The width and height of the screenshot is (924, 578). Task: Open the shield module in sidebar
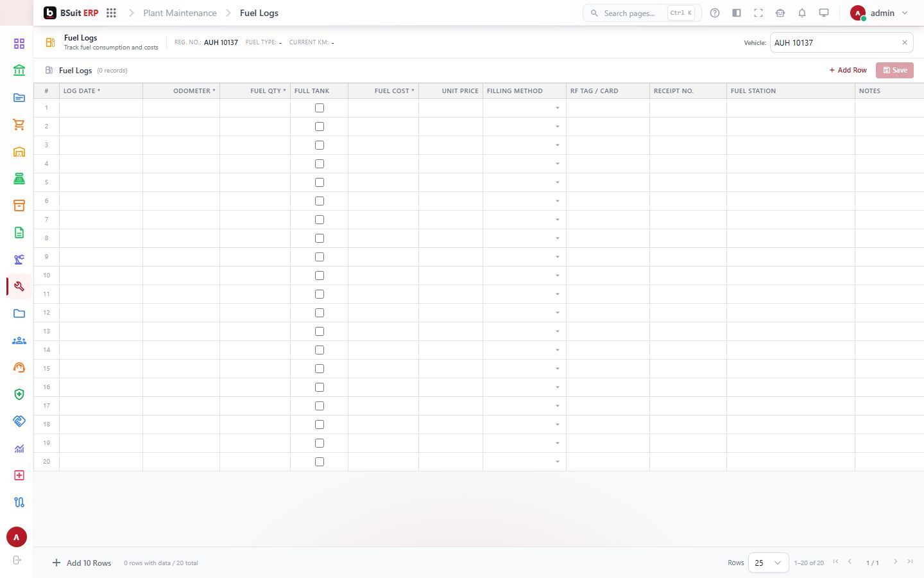[x=19, y=394]
